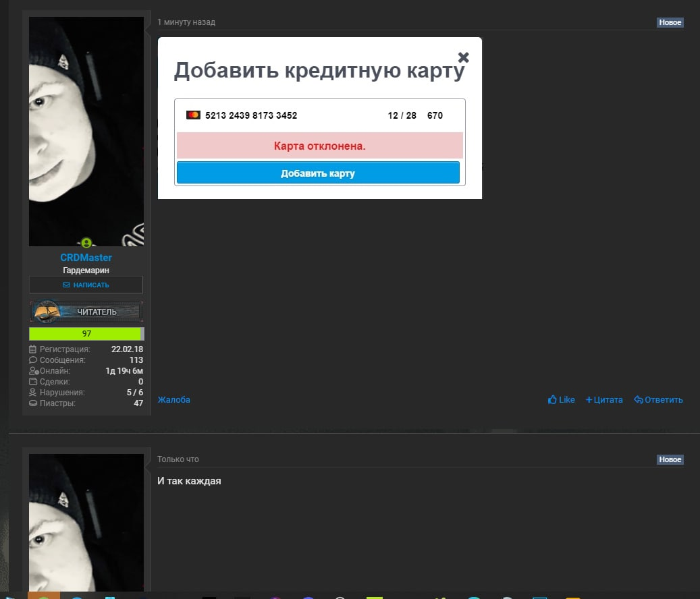Click the expiry date 12 / 28
Screen dimensions: 700x599
click(402, 115)
